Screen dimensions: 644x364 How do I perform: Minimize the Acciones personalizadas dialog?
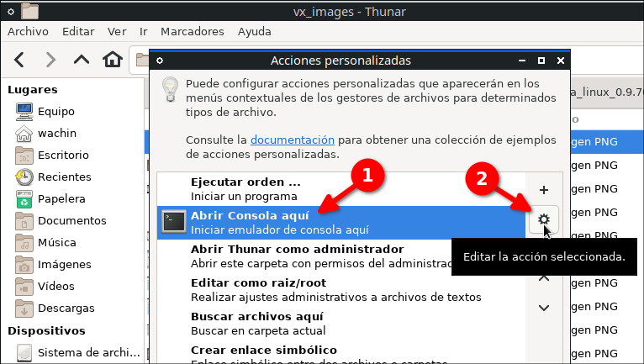(522, 61)
